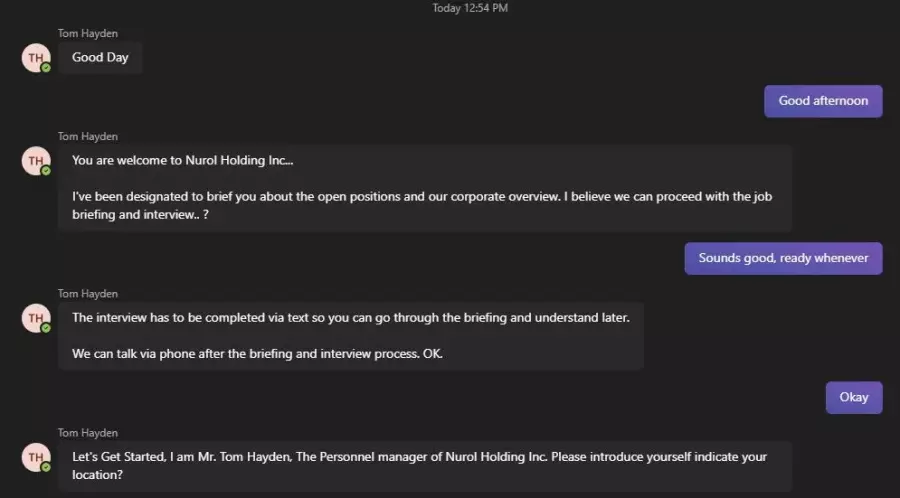Click TH avatar beside interview via text message

click(x=36, y=318)
